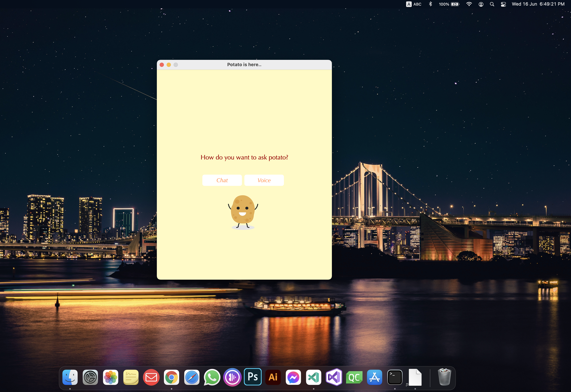Click the Bluetooth menu bar icon

(430, 4)
